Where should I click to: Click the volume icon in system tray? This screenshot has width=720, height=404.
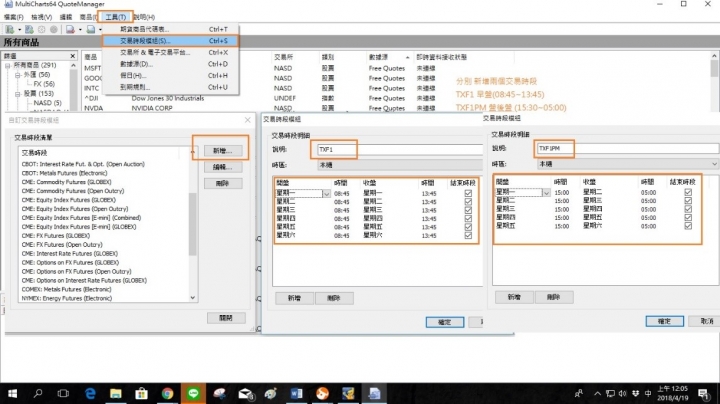click(x=623, y=393)
